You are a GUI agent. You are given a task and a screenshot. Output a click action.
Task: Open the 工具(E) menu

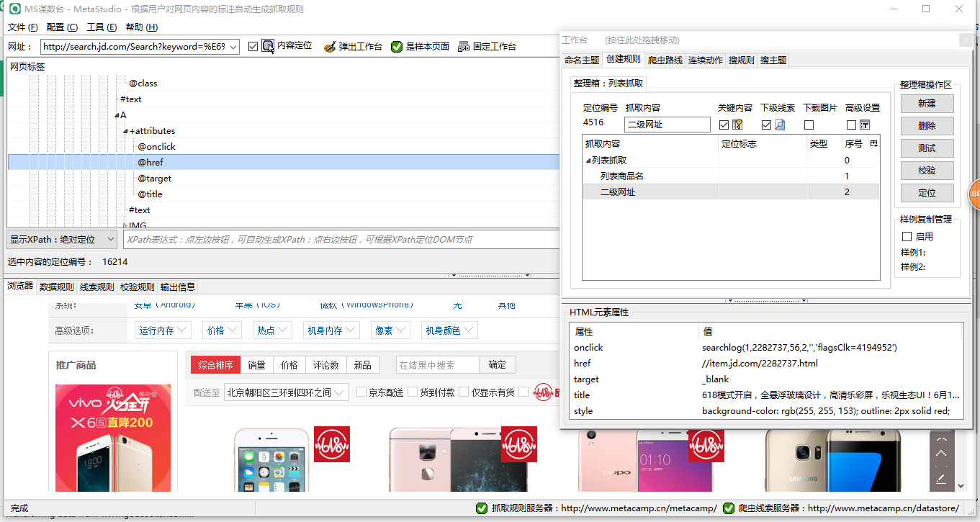[x=102, y=27]
